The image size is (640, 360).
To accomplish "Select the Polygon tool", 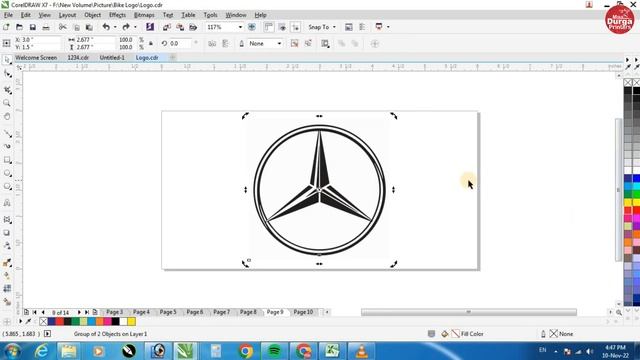I will (7, 187).
